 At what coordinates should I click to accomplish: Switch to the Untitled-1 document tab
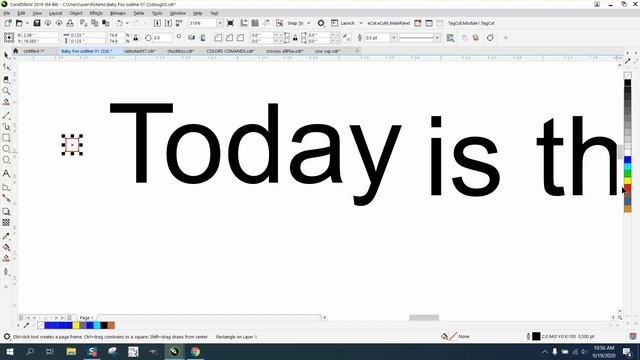(33, 51)
